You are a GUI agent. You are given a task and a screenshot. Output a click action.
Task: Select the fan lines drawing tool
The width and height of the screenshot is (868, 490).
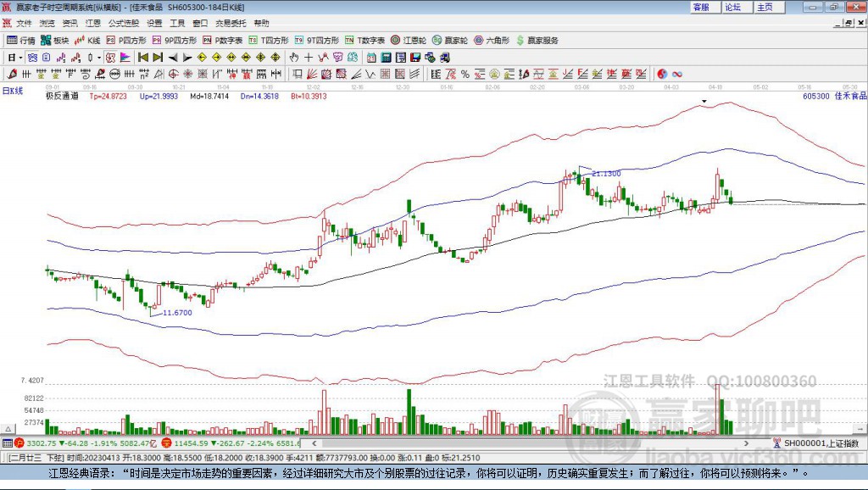click(x=312, y=75)
